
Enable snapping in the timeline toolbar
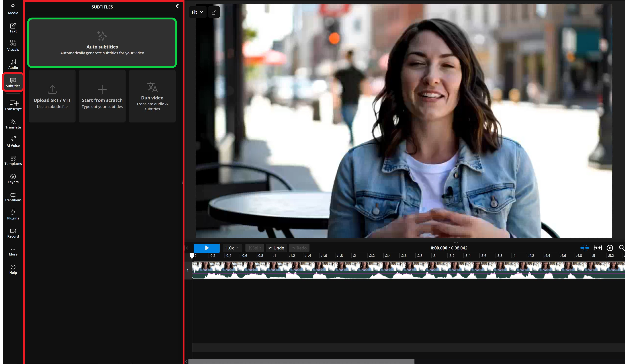pyautogui.click(x=585, y=248)
